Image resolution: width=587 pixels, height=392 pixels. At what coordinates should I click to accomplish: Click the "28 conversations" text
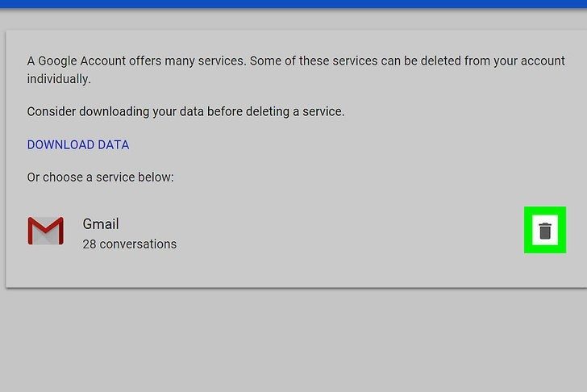[x=129, y=244]
